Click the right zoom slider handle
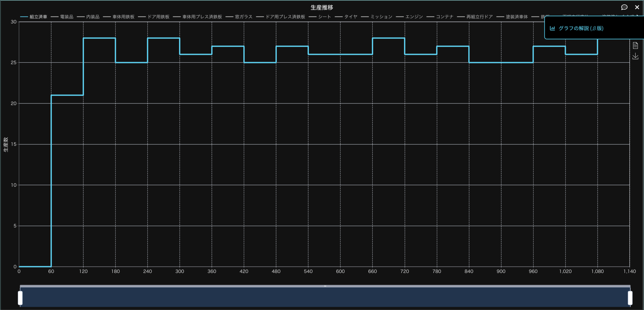Screen dimensions: 644x310 pyautogui.click(x=630, y=298)
